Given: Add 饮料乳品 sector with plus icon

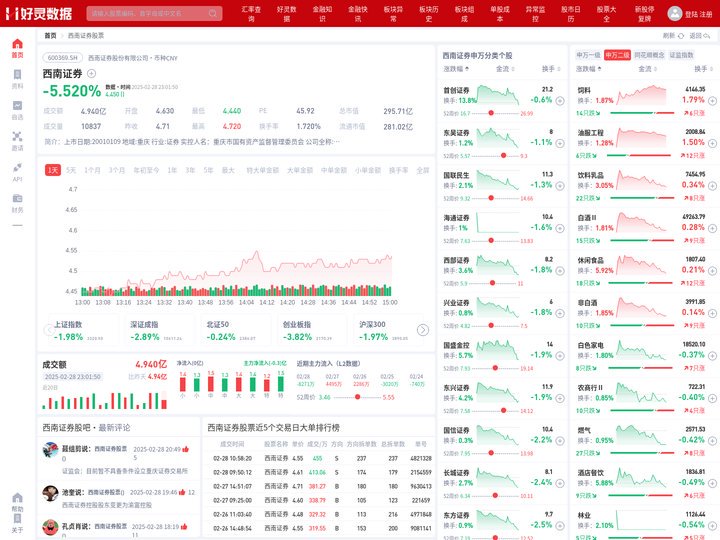Looking at the screenshot, I should click(712, 186).
